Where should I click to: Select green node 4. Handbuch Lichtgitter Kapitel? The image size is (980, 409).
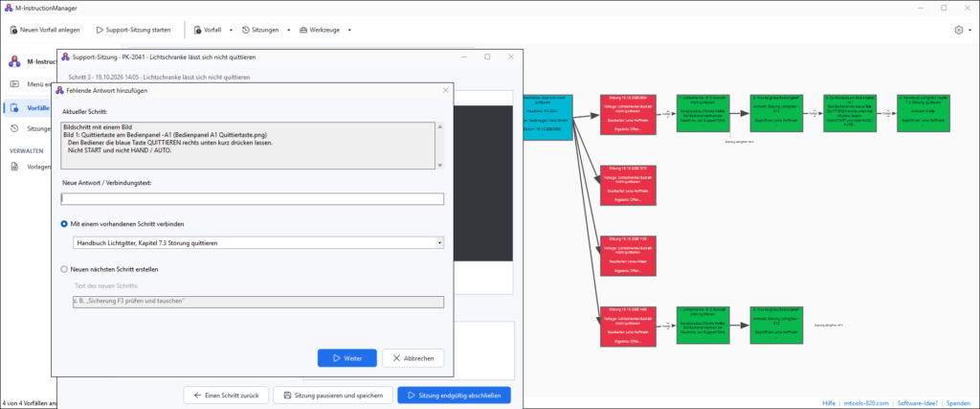tap(924, 113)
